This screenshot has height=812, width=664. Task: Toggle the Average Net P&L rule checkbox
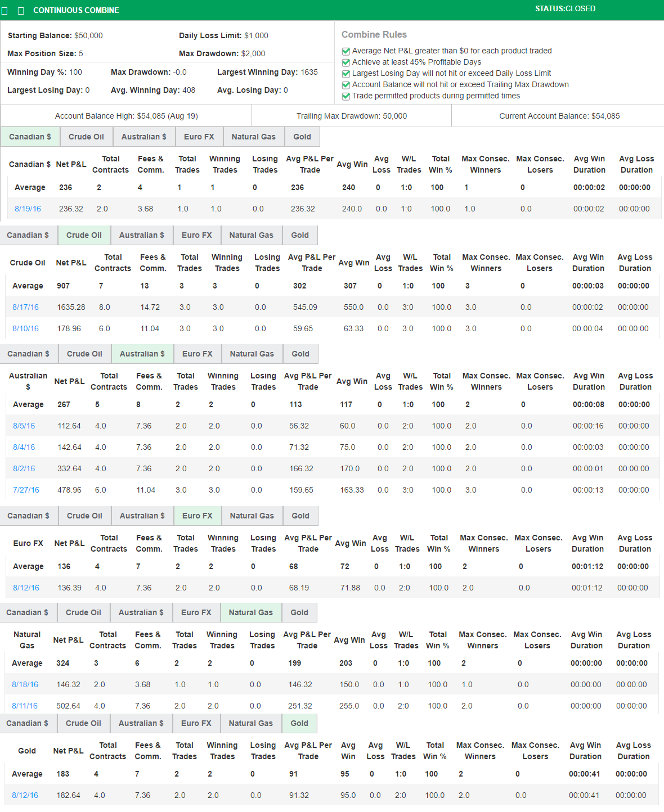[x=346, y=51]
